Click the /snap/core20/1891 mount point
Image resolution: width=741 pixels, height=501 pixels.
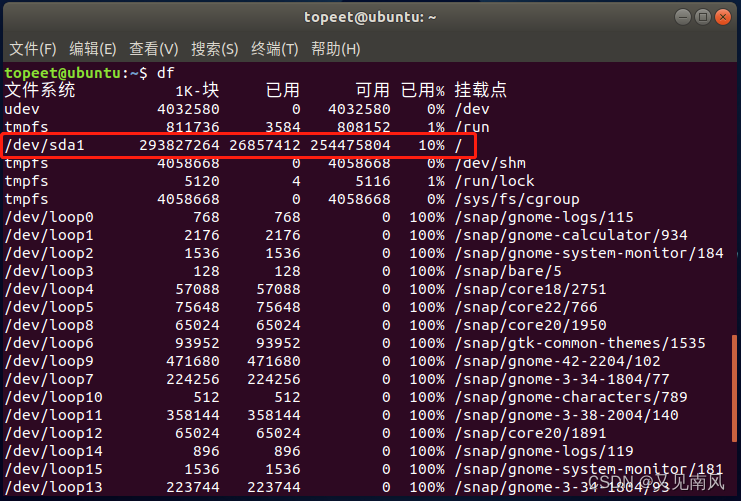tap(530, 433)
